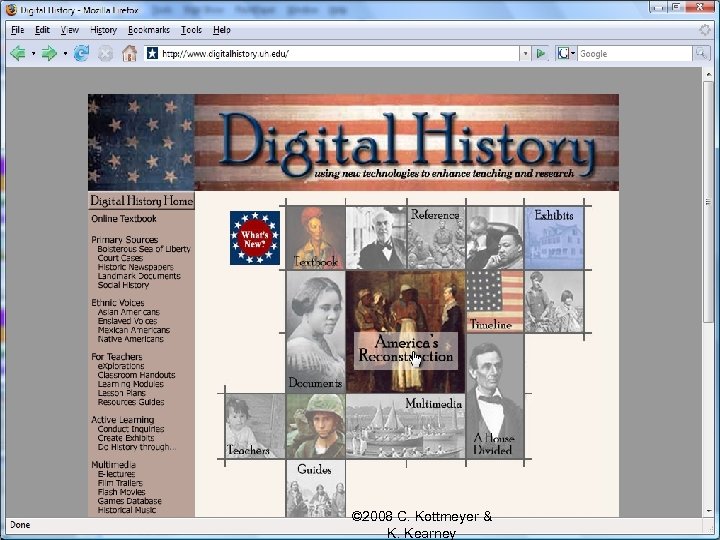Open the Classroom Handouts link
The image size is (720, 540).
[136, 375]
